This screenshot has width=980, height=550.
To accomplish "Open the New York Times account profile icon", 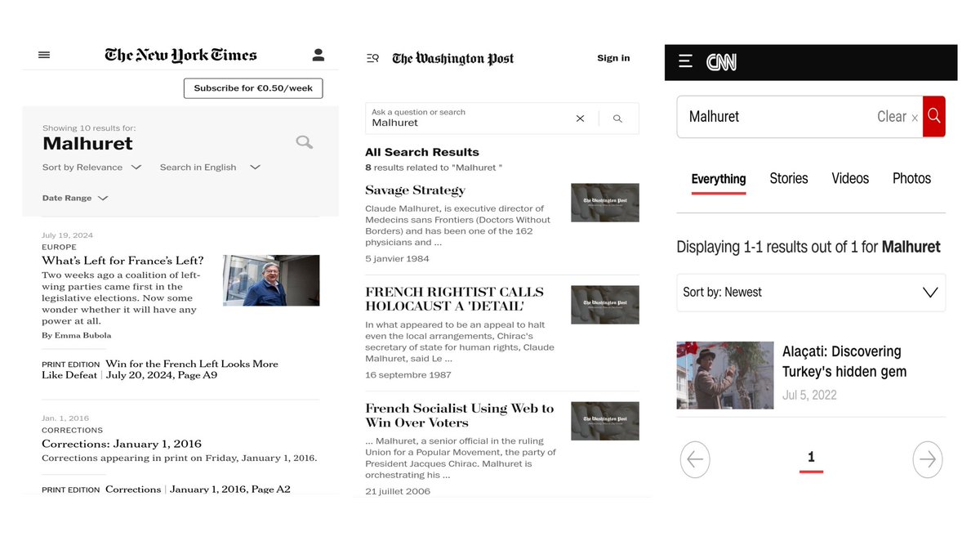I will click(x=318, y=55).
